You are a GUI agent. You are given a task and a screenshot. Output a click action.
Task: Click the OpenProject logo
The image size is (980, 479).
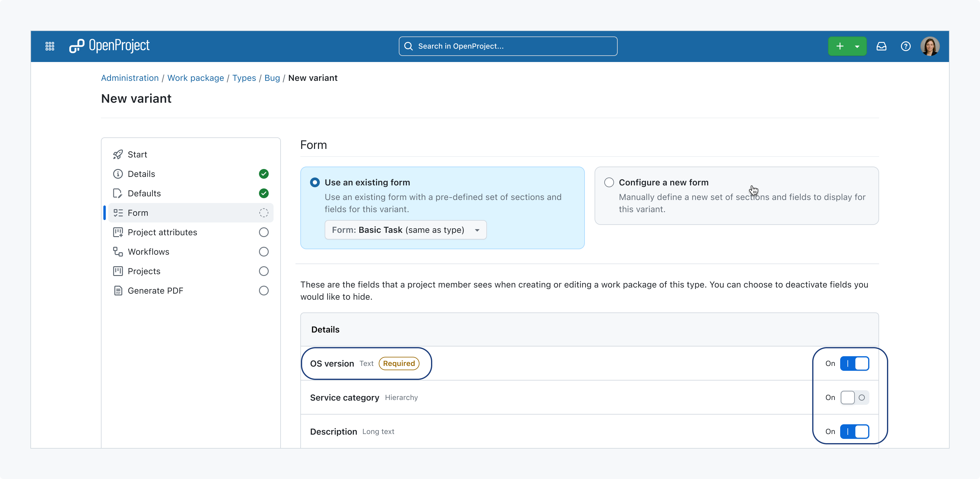point(109,46)
